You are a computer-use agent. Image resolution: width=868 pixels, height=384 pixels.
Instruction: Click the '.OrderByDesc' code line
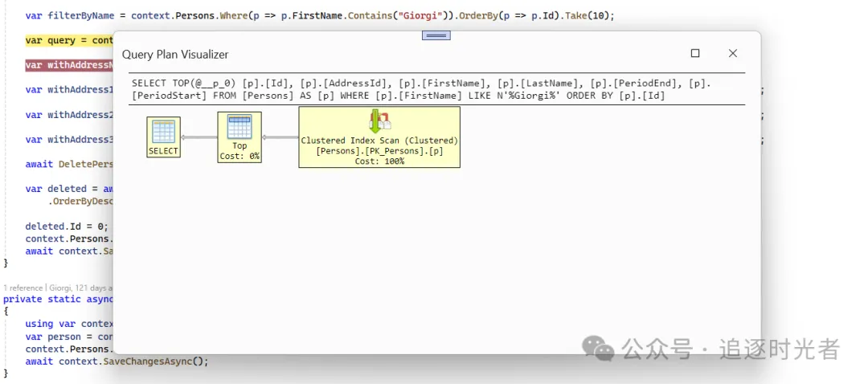(80, 201)
